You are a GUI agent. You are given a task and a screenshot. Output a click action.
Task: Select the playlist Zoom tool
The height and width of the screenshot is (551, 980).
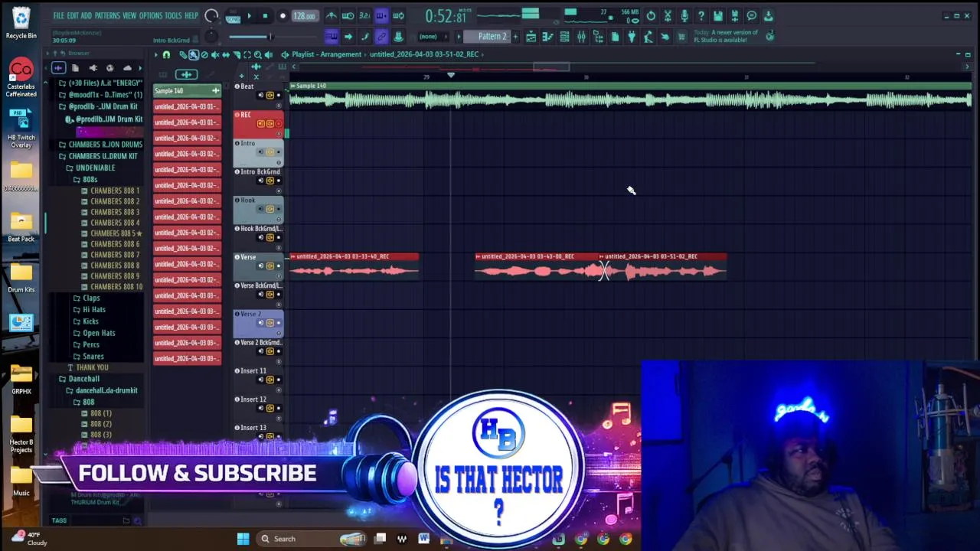click(x=258, y=55)
